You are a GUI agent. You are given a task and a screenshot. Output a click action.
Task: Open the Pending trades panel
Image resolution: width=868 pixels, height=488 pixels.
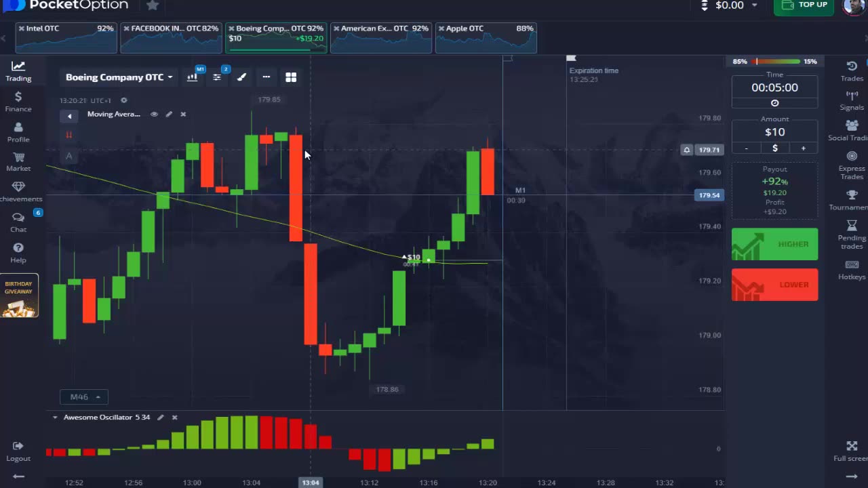pos(852,235)
